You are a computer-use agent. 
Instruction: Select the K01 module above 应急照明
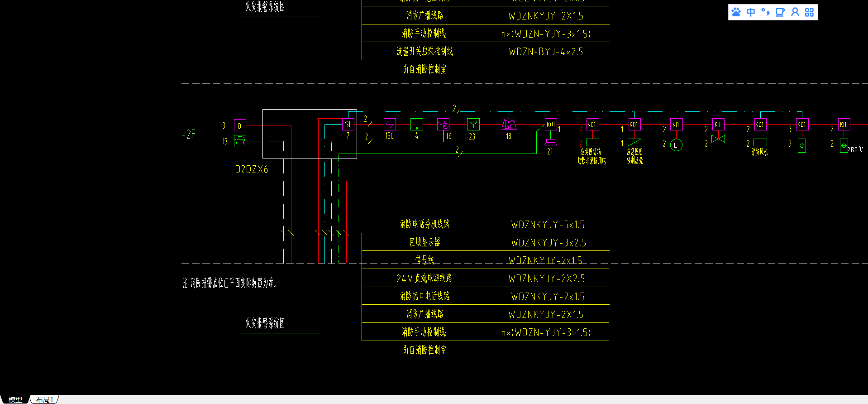point(634,124)
